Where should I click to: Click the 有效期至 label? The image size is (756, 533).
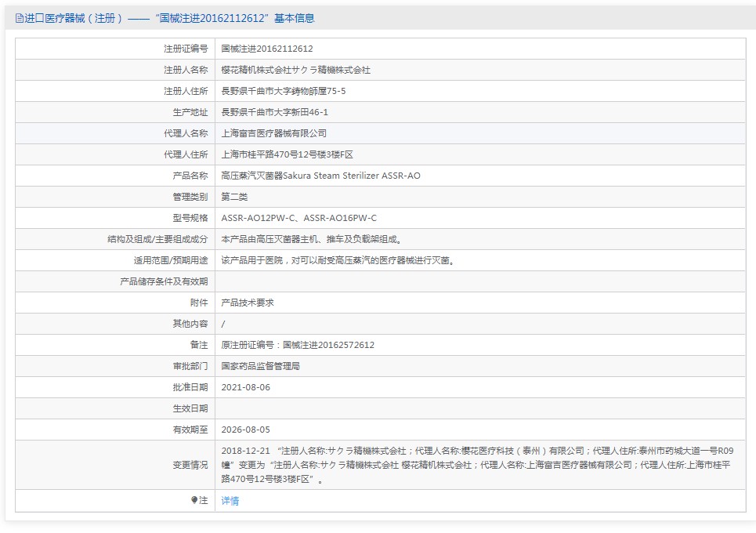pos(190,430)
